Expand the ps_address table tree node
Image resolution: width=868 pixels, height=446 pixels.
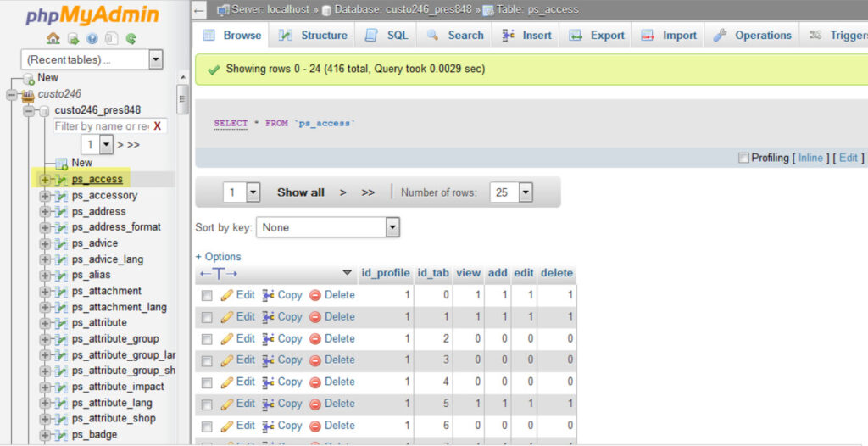45,211
